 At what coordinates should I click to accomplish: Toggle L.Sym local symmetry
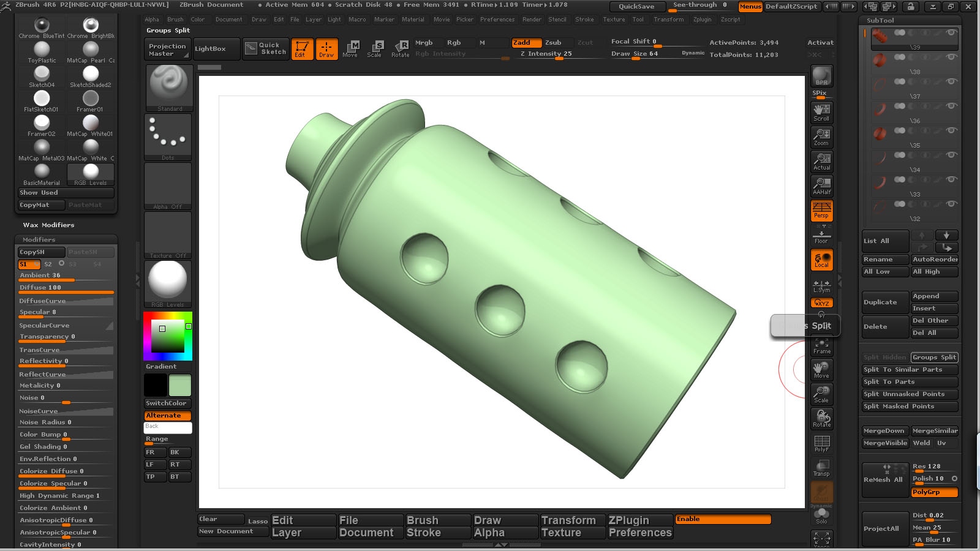(821, 285)
